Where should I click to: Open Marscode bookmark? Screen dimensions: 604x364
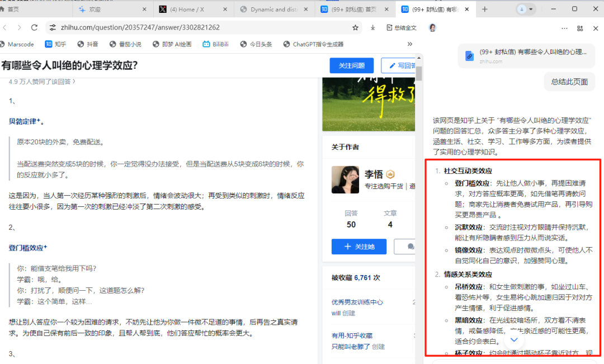click(x=17, y=44)
